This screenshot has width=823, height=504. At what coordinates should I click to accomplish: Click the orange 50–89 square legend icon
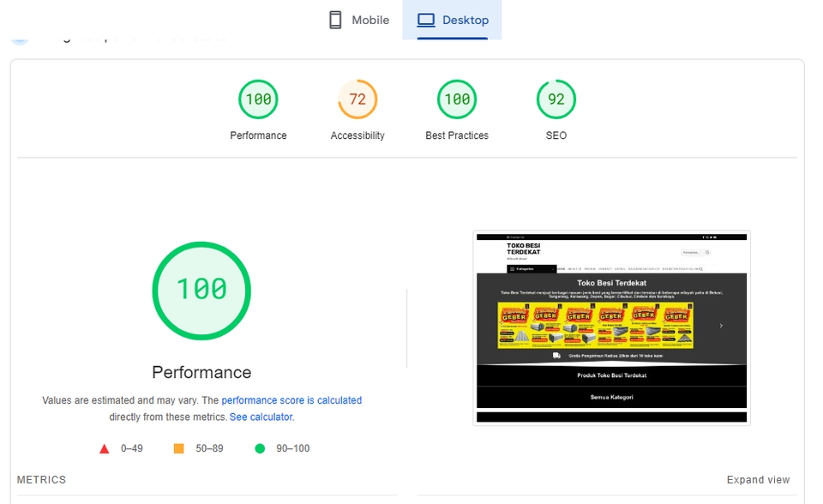pos(179,447)
